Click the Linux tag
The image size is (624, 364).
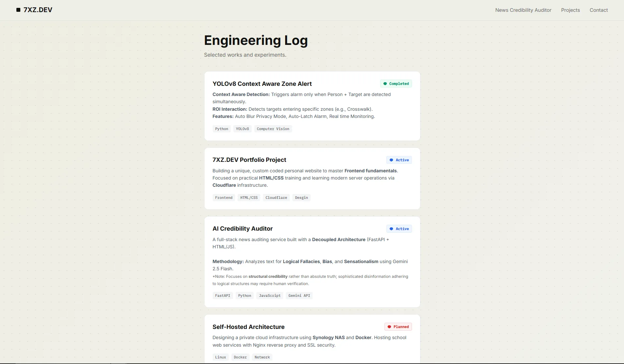click(x=221, y=357)
